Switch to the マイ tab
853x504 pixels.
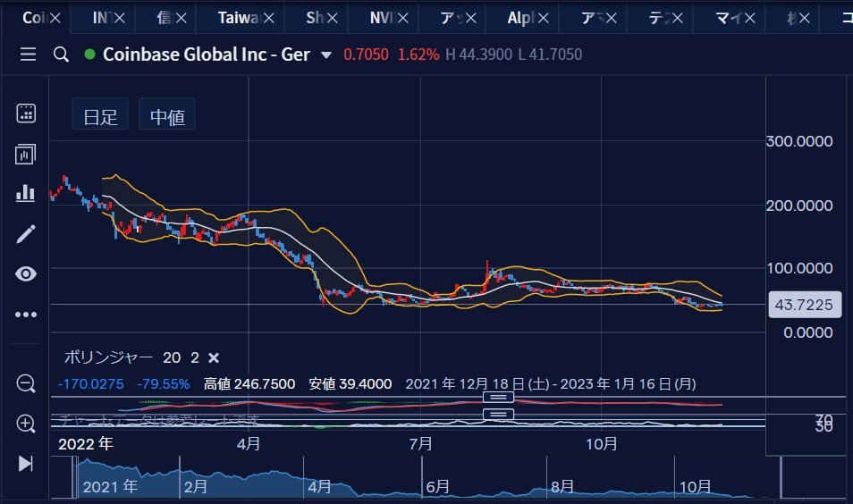coord(729,18)
